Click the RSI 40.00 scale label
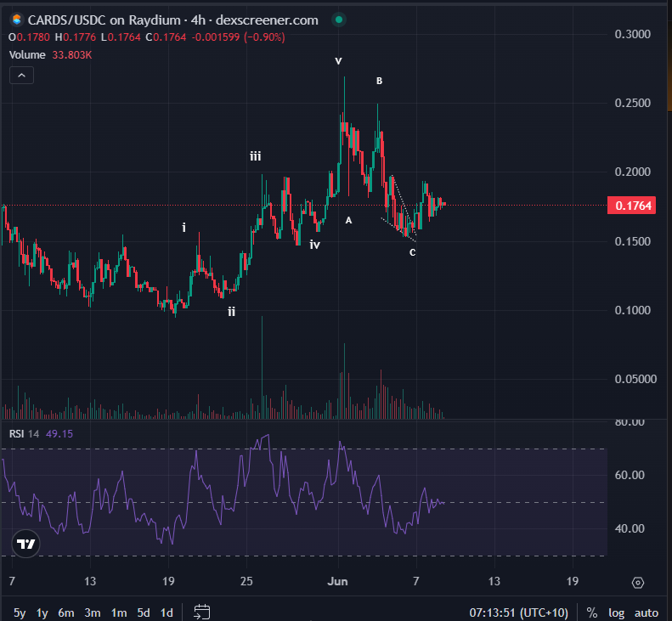Image resolution: width=672 pixels, height=621 pixels. click(x=630, y=528)
